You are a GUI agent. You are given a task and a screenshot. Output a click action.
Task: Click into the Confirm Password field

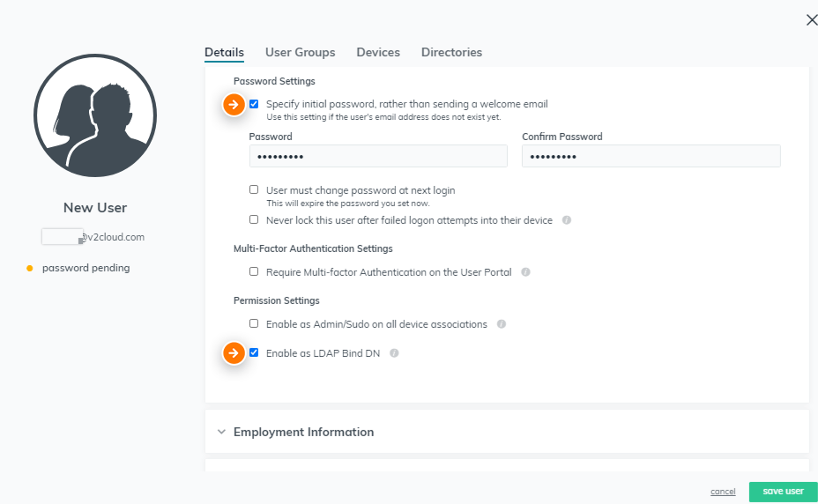pos(651,156)
